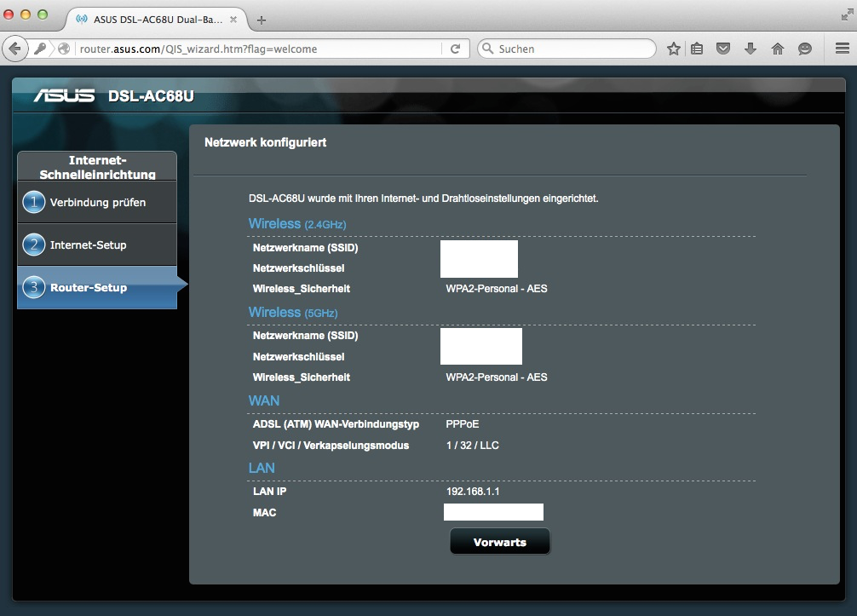857x616 pixels.
Task: Click step 2 circle icon
Action: 34,245
